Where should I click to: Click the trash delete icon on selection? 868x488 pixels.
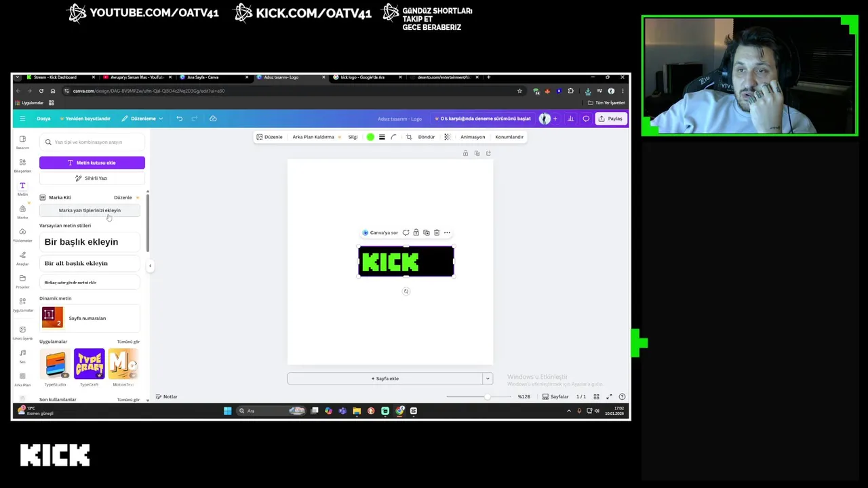point(436,232)
